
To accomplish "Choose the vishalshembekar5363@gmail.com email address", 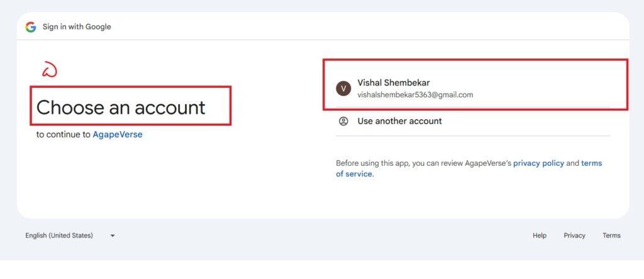I will coord(415,95).
